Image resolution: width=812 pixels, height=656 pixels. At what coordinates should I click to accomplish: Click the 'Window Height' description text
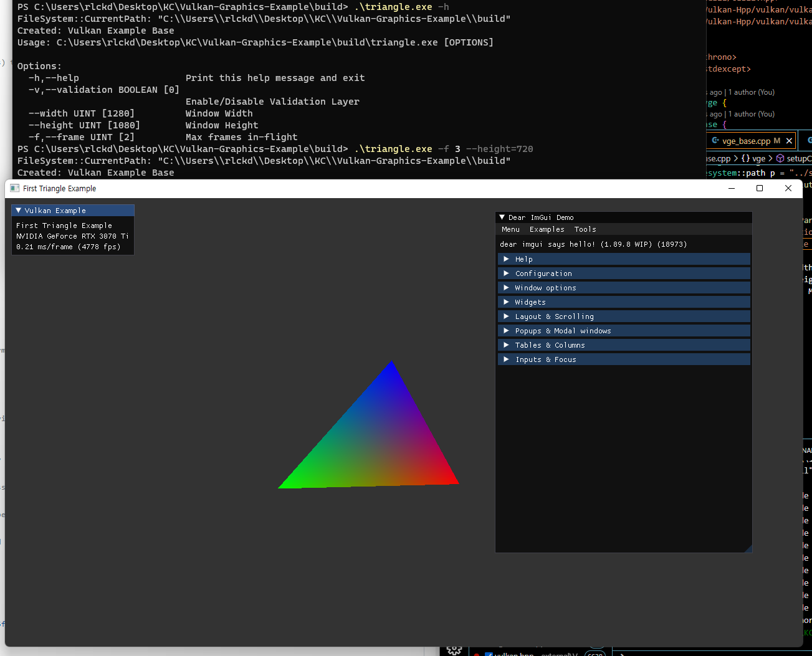tap(222, 125)
